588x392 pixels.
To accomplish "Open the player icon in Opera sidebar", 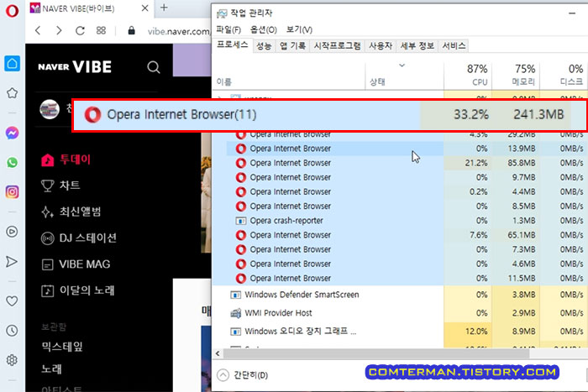I will pos(12,232).
